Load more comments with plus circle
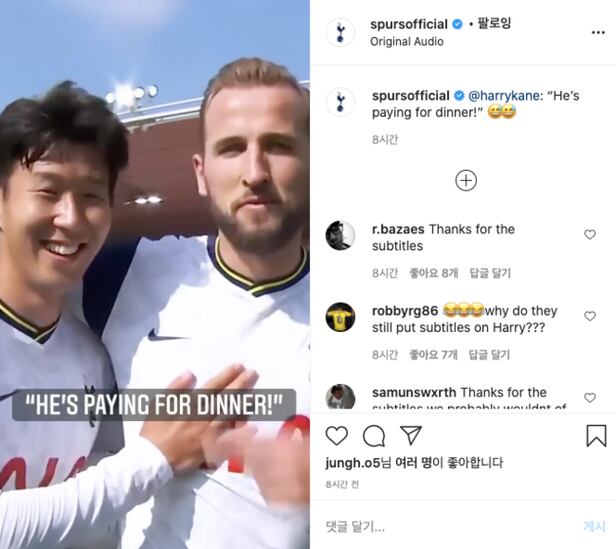This screenshot has width=616, height=549. [x=466, y=180]
